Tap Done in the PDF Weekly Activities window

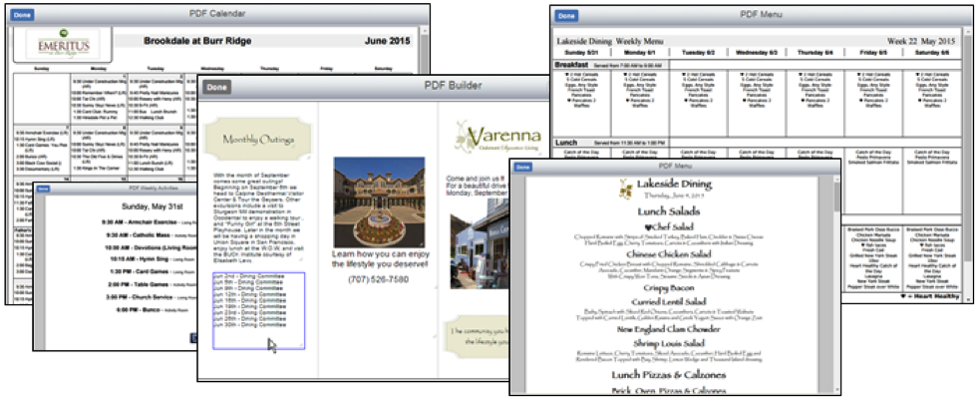[x=43, y=188]
